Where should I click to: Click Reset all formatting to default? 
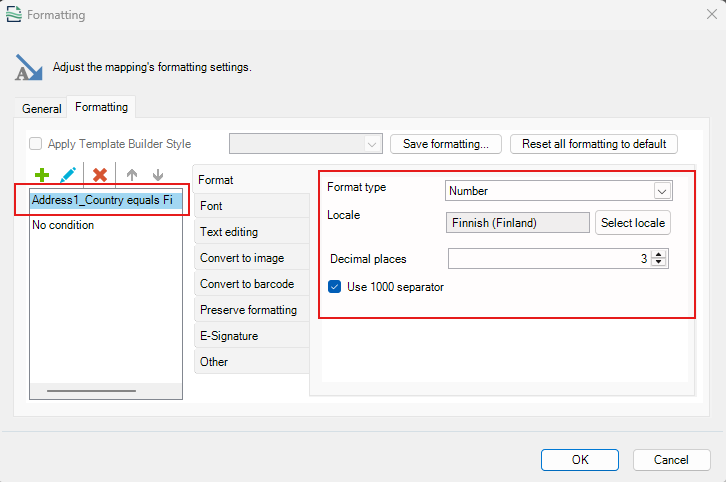[x=594, y=144]
